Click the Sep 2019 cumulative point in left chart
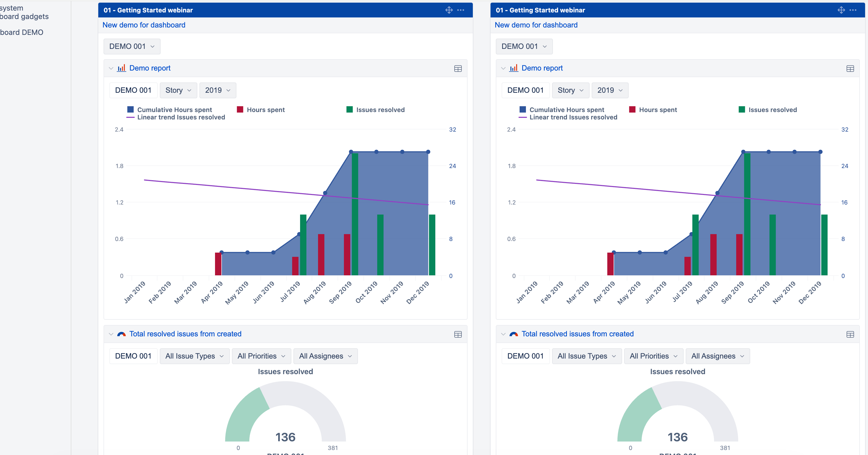The image size is (868, 455). [351, 152]
